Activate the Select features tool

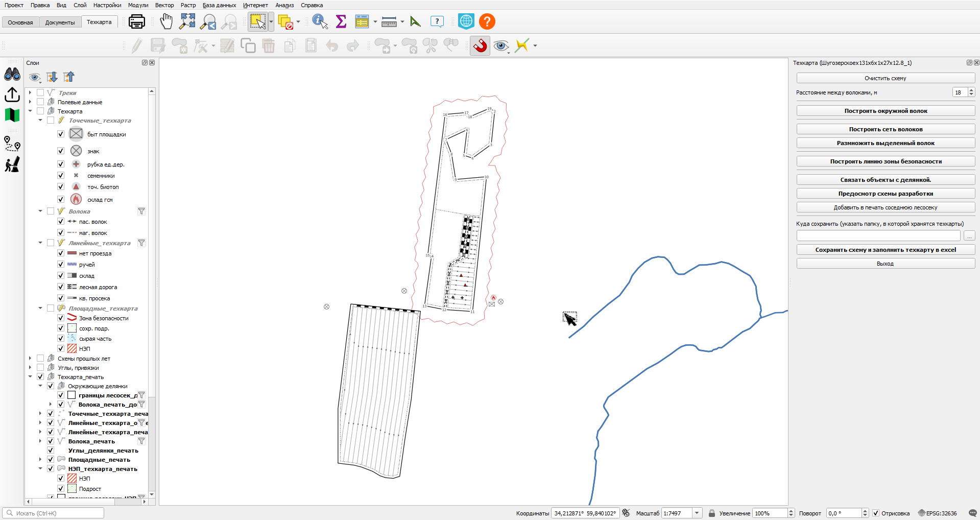[x=257, y=21]
